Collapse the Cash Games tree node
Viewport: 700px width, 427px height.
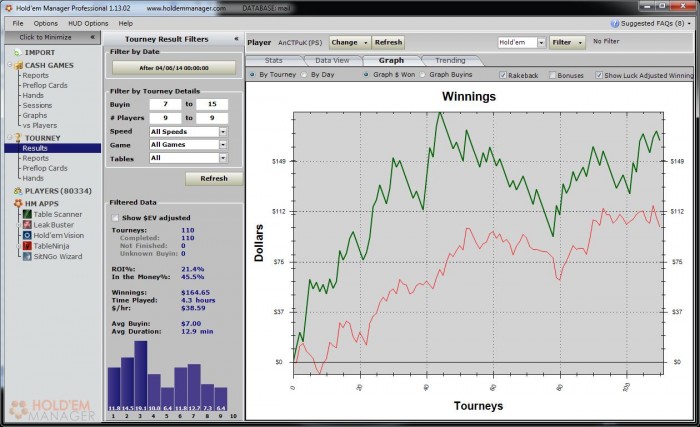click(x=9, y=65)
